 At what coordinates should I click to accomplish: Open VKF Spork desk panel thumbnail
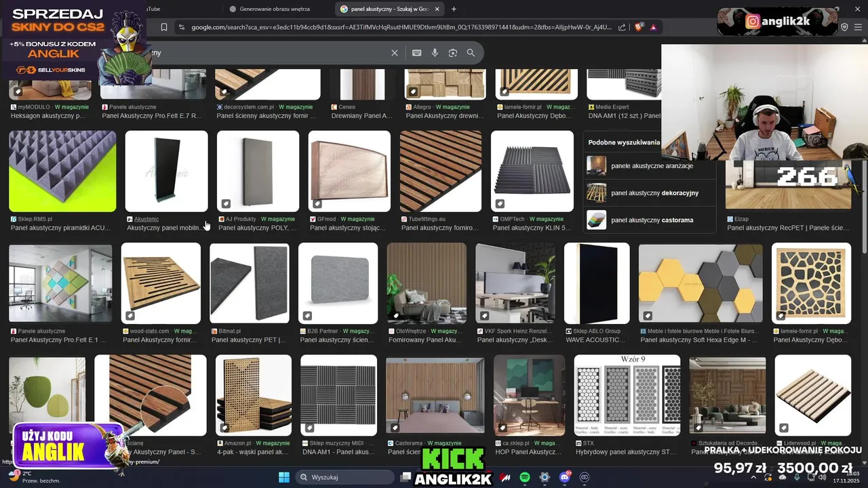(515, 283)
